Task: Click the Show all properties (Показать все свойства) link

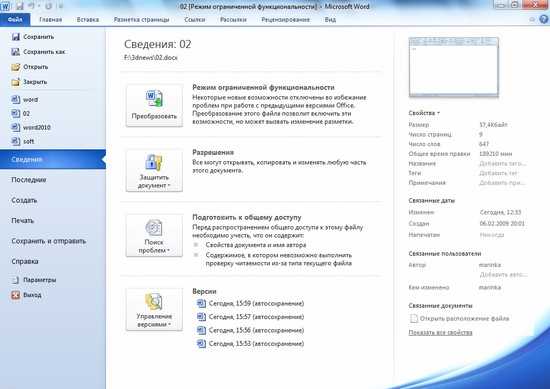Action: pos(440,332)
